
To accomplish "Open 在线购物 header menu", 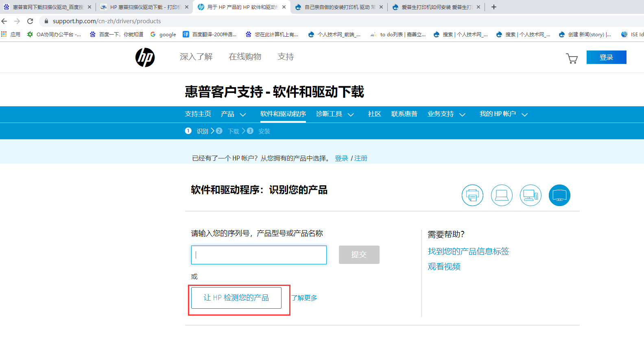I will 245,57.
